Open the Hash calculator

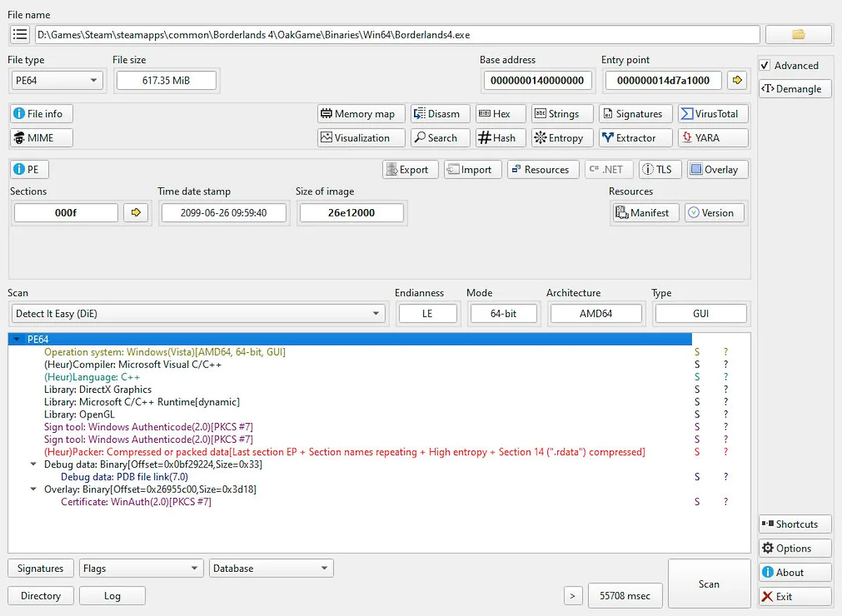(x=500, y=138)
